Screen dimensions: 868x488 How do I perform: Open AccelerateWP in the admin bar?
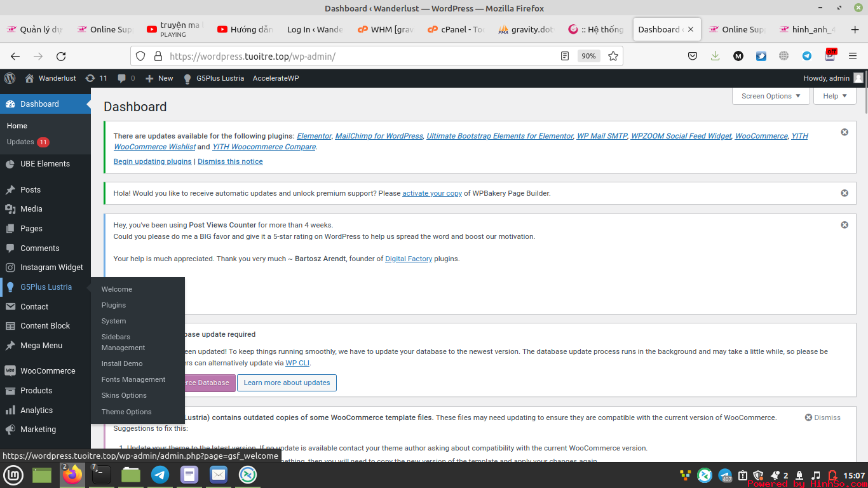(x=276, y=78)
